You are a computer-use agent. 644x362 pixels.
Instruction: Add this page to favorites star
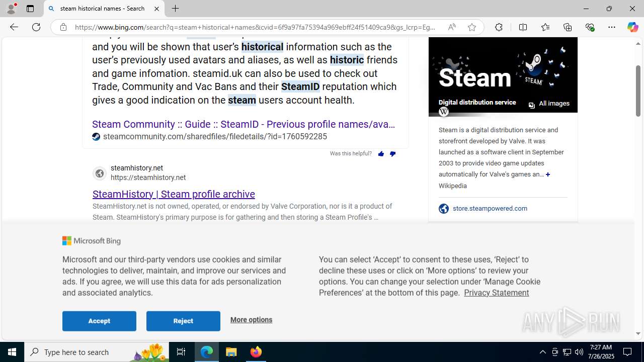click(472, 27)
